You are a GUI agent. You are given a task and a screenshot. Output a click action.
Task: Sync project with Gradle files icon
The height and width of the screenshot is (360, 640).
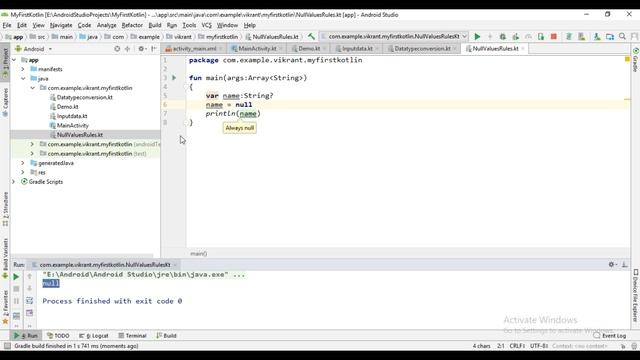(x=569, y=37)
